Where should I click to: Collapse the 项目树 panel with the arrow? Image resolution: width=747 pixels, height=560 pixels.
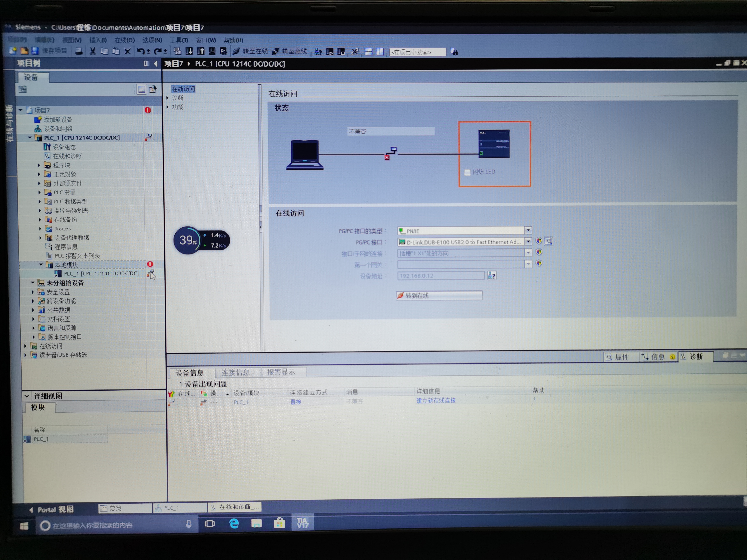(156, 63)
